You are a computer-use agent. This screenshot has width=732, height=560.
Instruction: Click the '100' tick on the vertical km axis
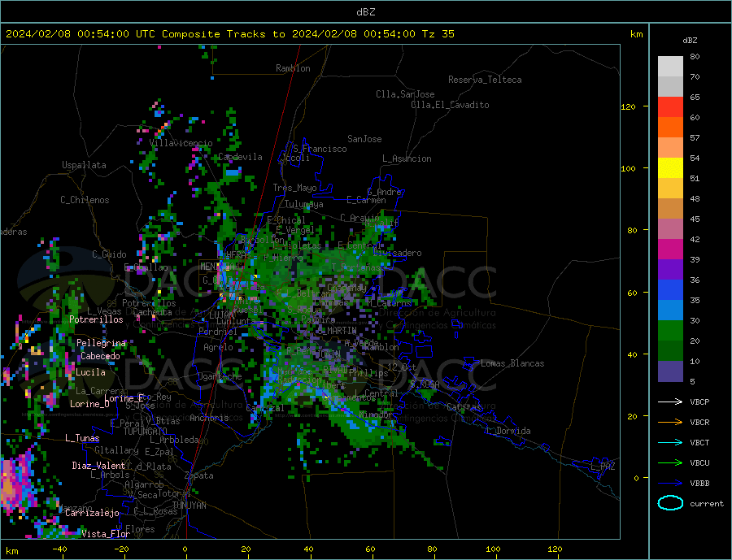point(628,168)
